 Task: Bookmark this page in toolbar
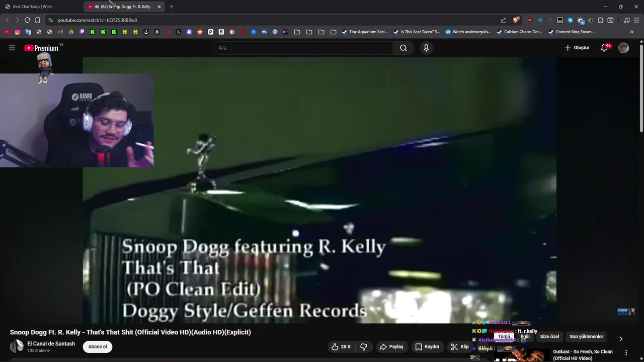tap(37, 20)
